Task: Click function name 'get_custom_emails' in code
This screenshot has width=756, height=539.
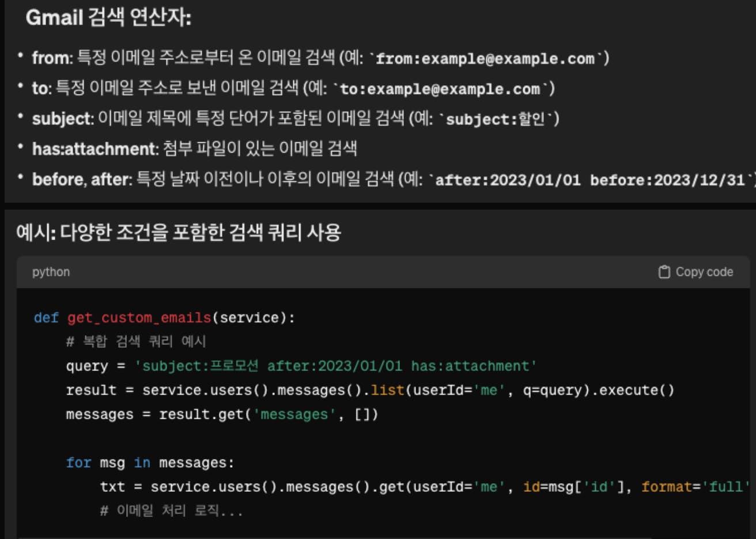Action: (139, 318)
